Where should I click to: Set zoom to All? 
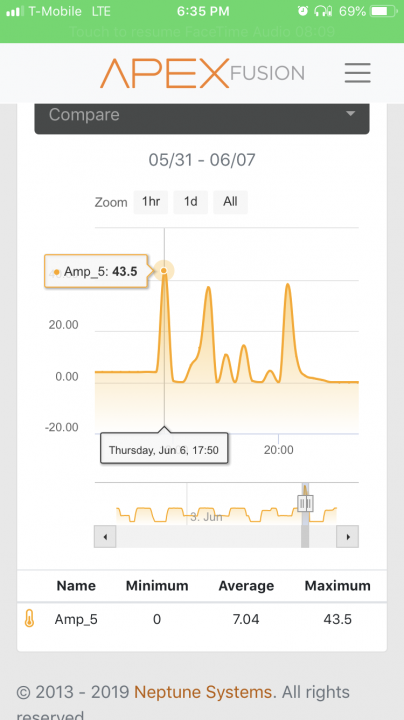(x=230, y=202)
